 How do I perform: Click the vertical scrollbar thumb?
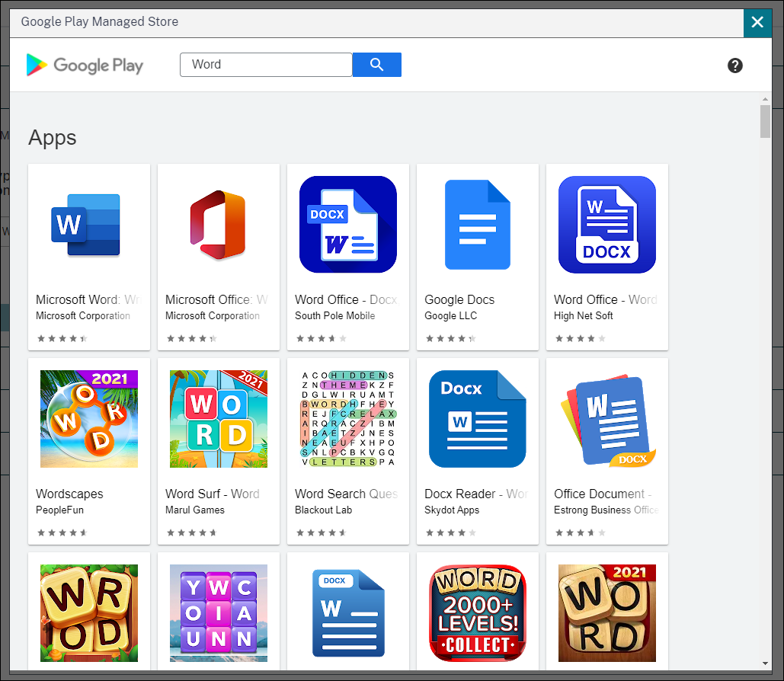pyautogui.click(x=765, y=121)
